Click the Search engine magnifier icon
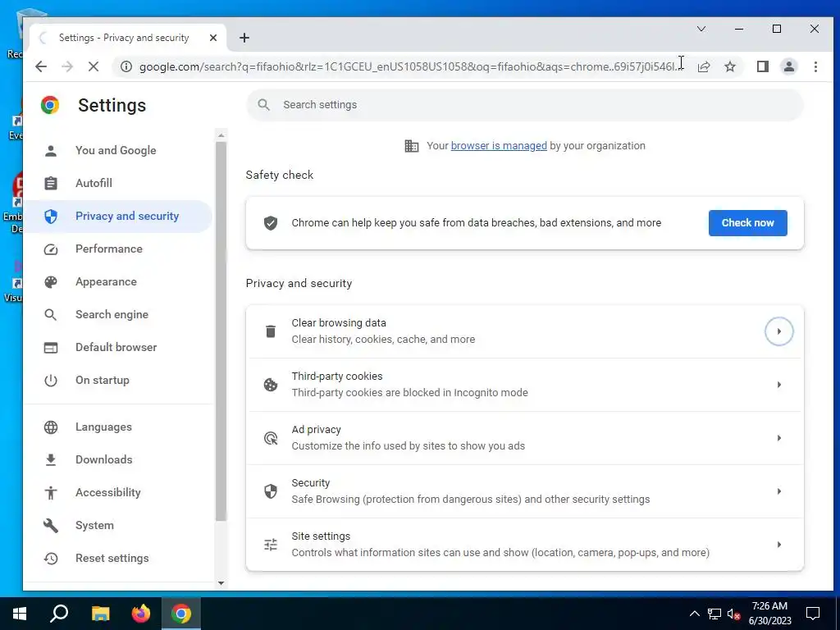Viewport: 840px width, 630px height. coord(51,314)
